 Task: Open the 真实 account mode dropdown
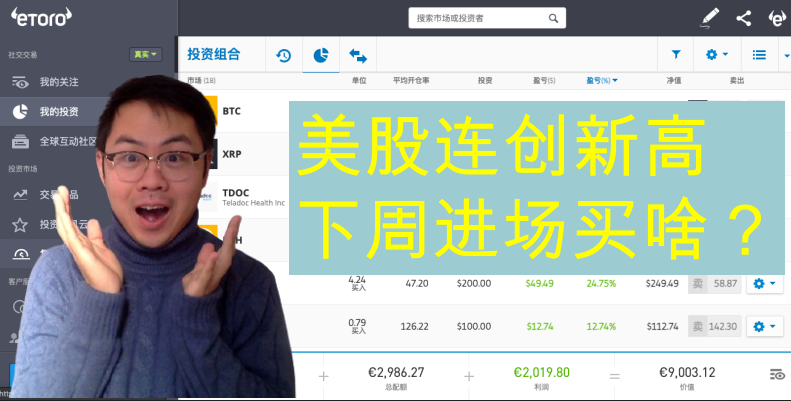click(x=146, y=54)
